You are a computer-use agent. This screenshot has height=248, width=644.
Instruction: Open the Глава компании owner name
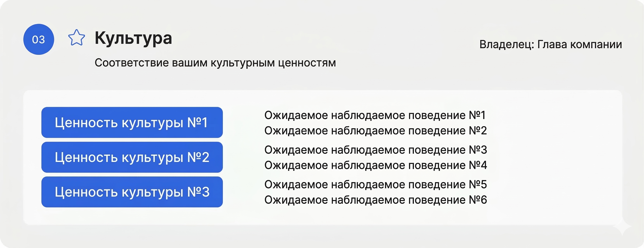(x=579, y=44)
